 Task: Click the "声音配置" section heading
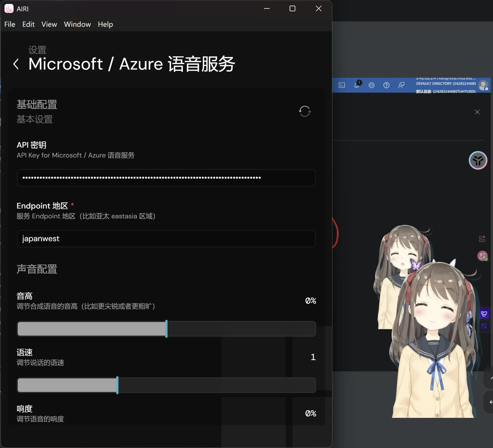tap(37, 269)
